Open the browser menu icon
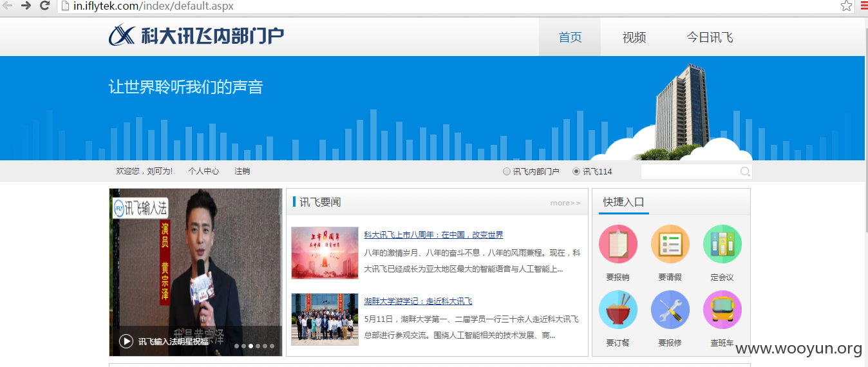Viewport: 868px width, 367px height. (x=863, y=6)
